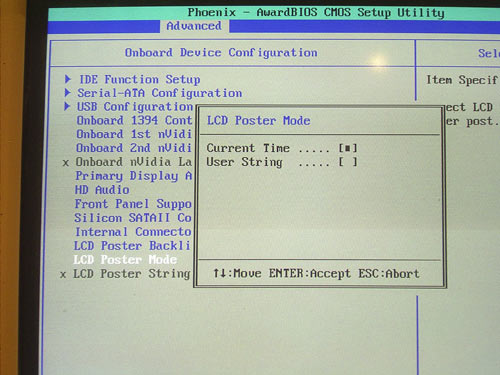Click the Current Time label in popup
The height and width of the screenshot is (375, 500).
[x=248, y=148]
